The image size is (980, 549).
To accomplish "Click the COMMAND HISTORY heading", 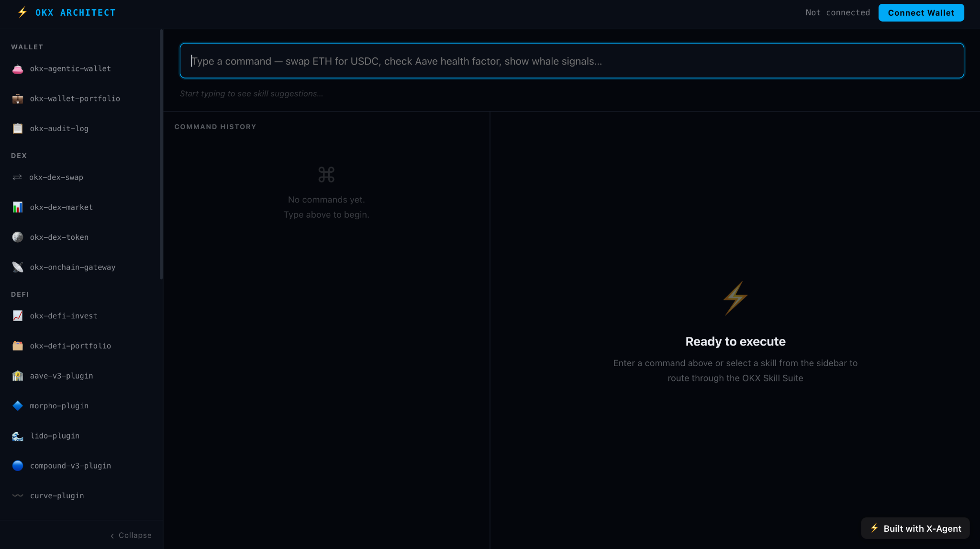I will coord(215,127).
